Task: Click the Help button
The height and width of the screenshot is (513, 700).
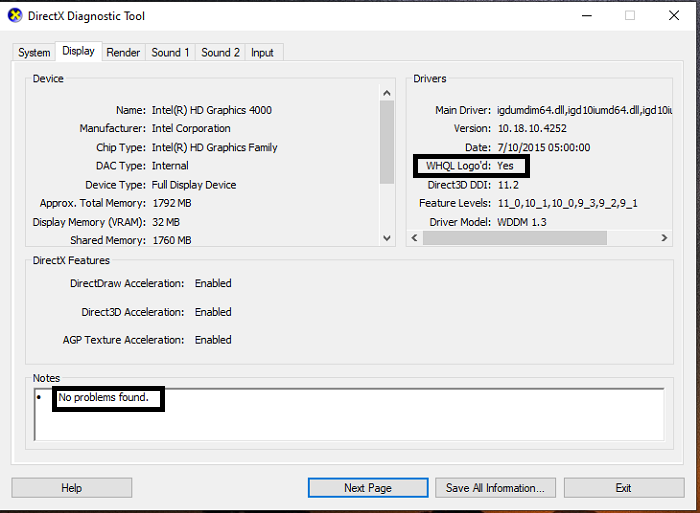Action: tap(71, 488)
